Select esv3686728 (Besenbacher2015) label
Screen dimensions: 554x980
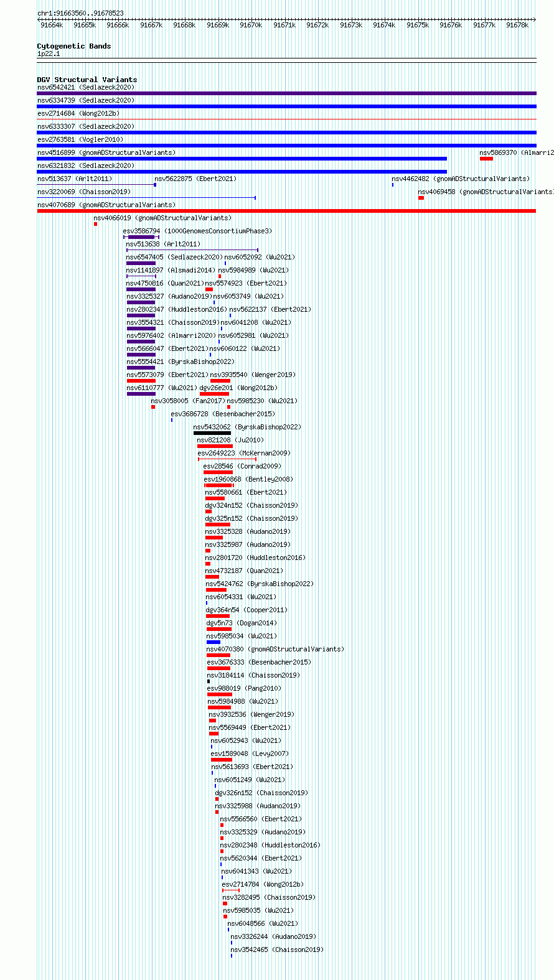(x=223, y=414)
